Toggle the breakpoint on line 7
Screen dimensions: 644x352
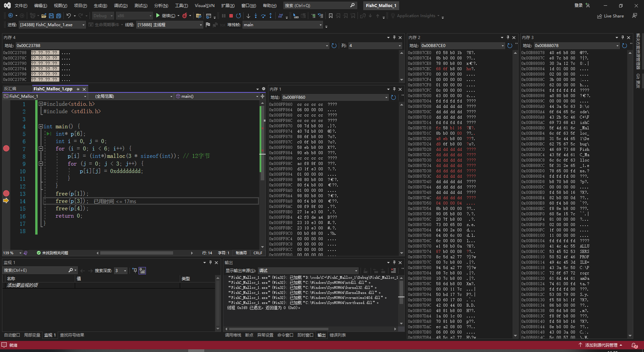click(6, 148)
